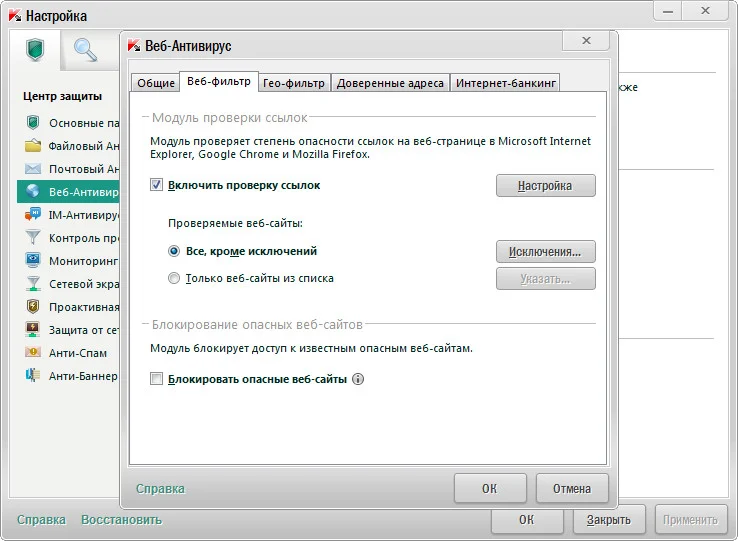Click the disabled Указать... button

click(545, 279)
